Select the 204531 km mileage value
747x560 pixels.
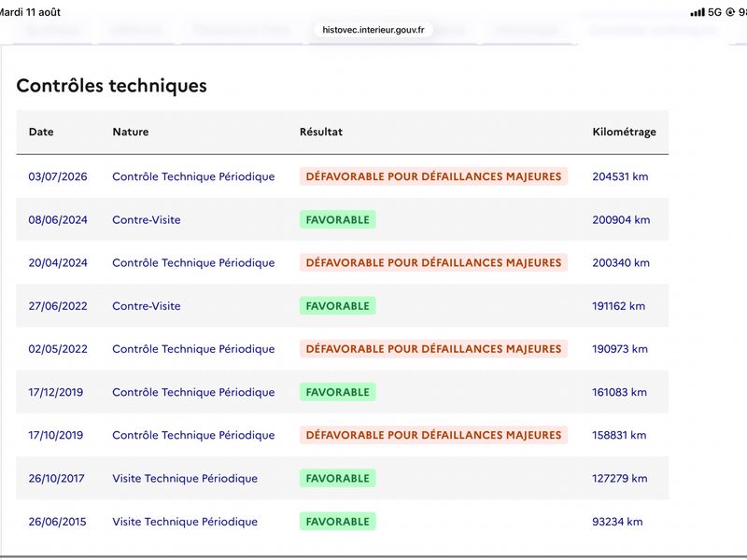tap(620, 176)
